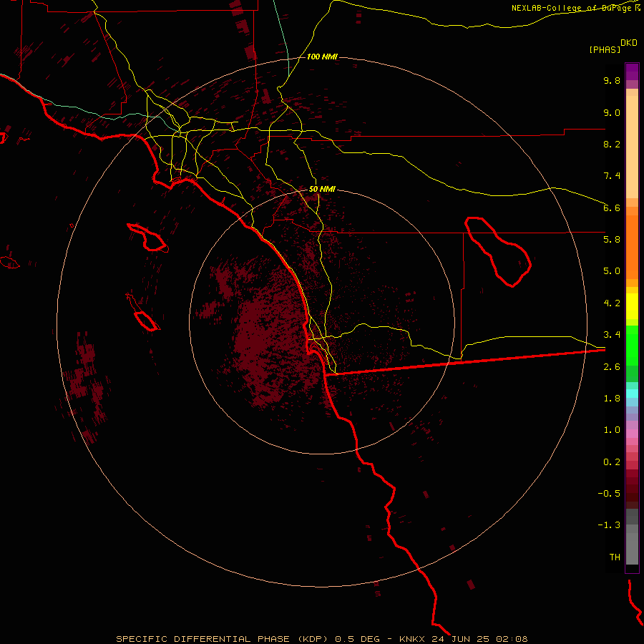Click the bright green band of color bar

(x=632, y=346)
